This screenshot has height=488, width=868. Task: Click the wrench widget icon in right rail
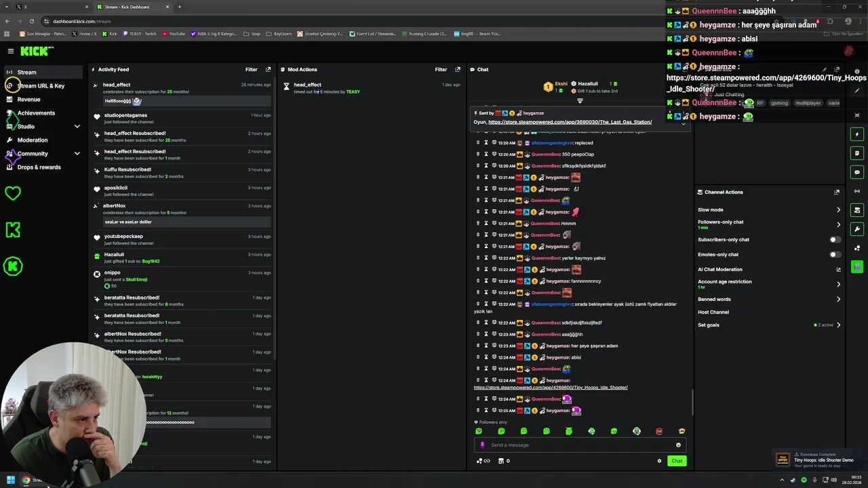857,229
